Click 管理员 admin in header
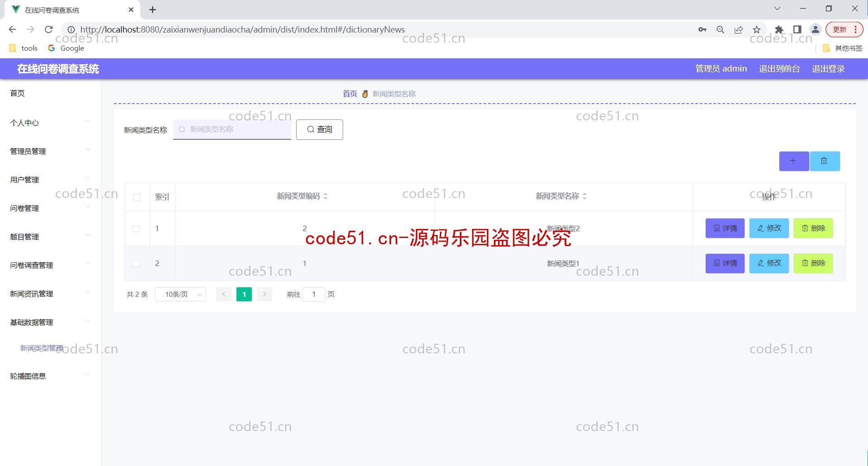The height and width of the screenshot is (466, 868). [x=721, y=69]
